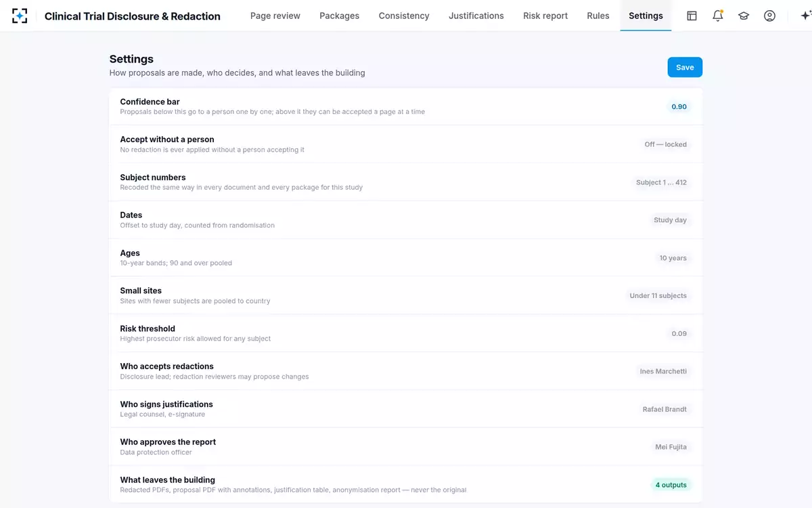This screenshot has height=508, width=812.
Task: Click 'Data protection officer' description
Action: [156, 452]
